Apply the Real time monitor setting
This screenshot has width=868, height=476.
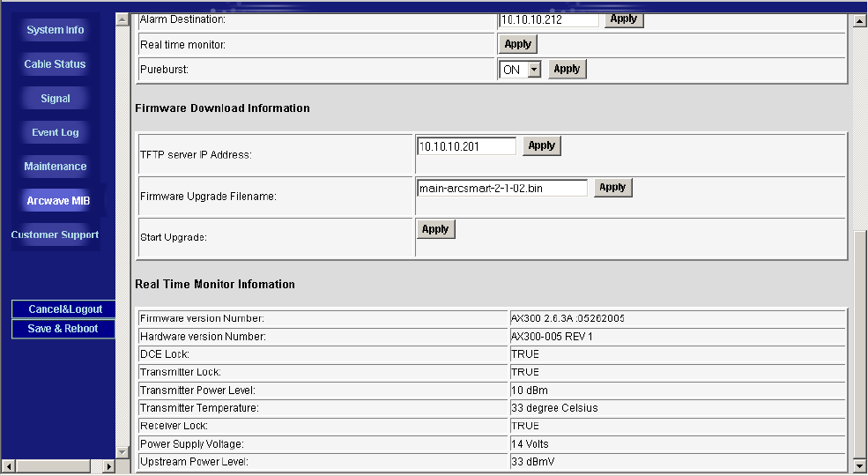pos(517,44)
